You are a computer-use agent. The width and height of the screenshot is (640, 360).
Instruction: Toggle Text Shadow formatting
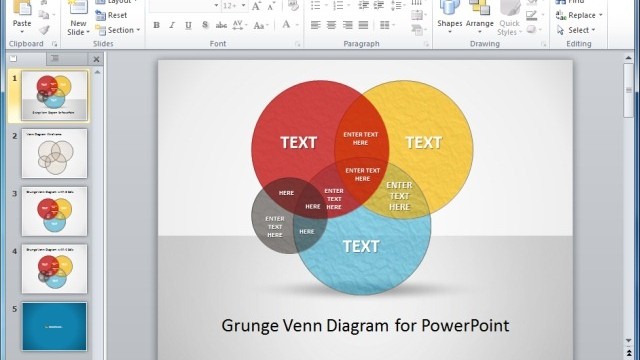coord(205,25)
